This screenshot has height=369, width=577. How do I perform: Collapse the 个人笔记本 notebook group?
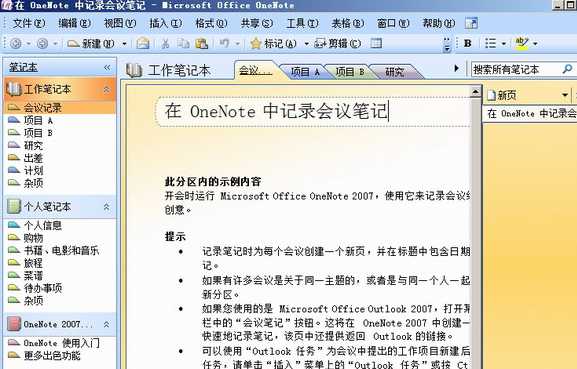[107, 207]
